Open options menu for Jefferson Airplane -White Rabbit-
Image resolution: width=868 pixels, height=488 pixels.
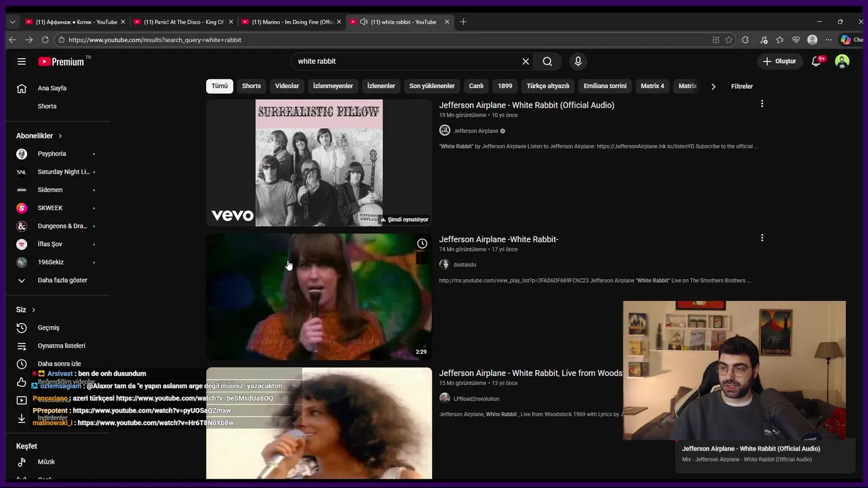[762, 238]
